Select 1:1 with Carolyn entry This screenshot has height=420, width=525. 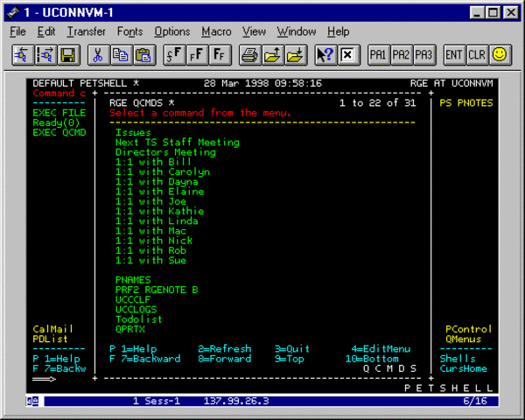point(163,171)
